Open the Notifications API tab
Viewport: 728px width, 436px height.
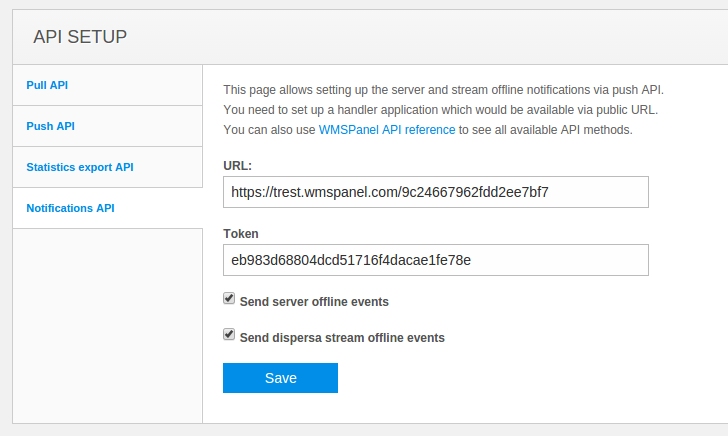point(70,208)
